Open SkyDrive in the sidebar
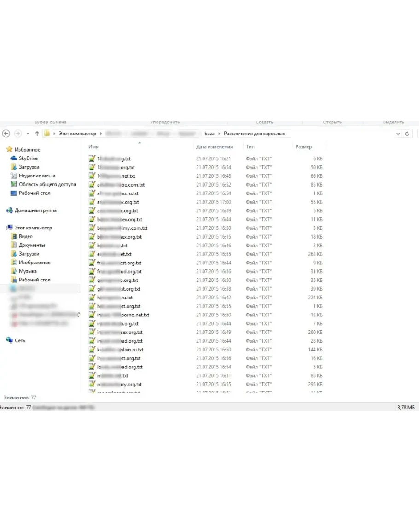The image size is (419, 532). 28,158
